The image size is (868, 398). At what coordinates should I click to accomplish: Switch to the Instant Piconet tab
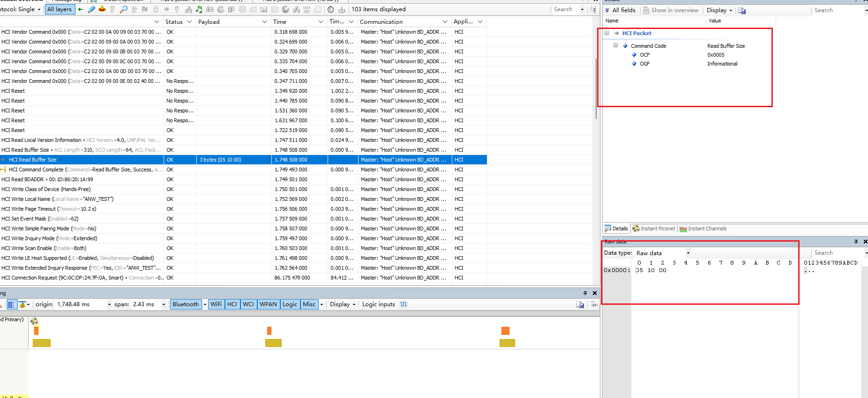tap(654, 228)
